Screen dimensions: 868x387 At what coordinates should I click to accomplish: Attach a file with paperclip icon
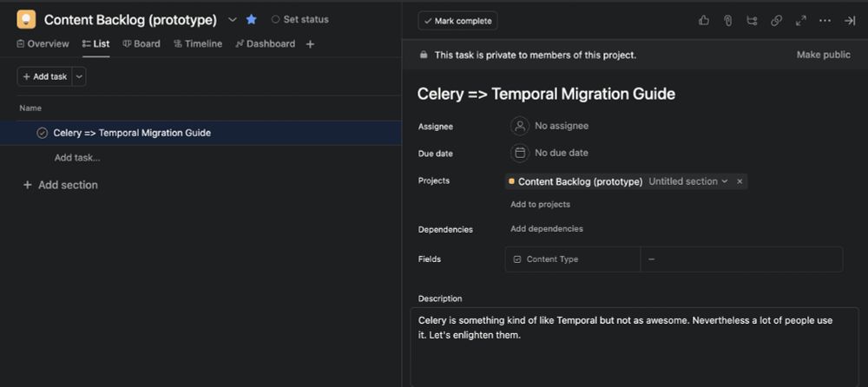(x=728, y=21)
